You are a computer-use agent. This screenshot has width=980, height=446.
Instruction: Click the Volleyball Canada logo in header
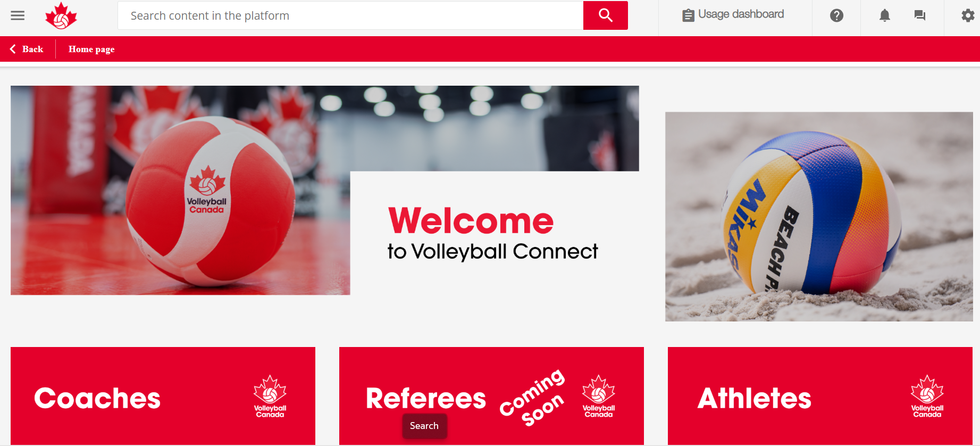coord(61,15)
